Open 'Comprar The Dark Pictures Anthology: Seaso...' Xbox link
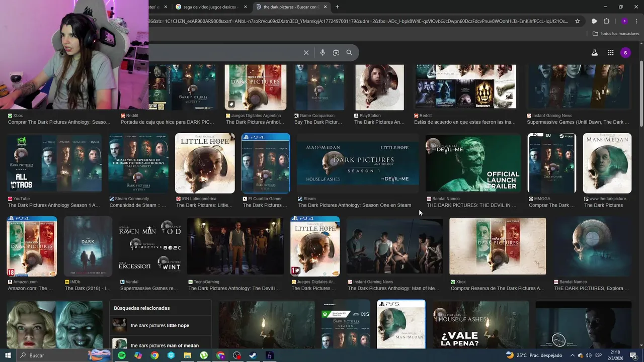Screen dimensions: 644x362 (59, 122)
